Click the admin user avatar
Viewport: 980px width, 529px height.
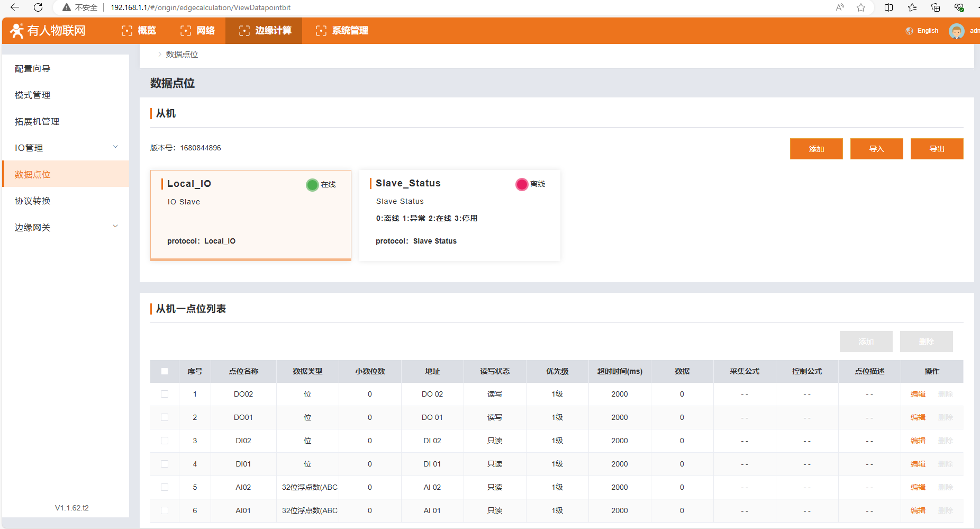click(956, 31)
